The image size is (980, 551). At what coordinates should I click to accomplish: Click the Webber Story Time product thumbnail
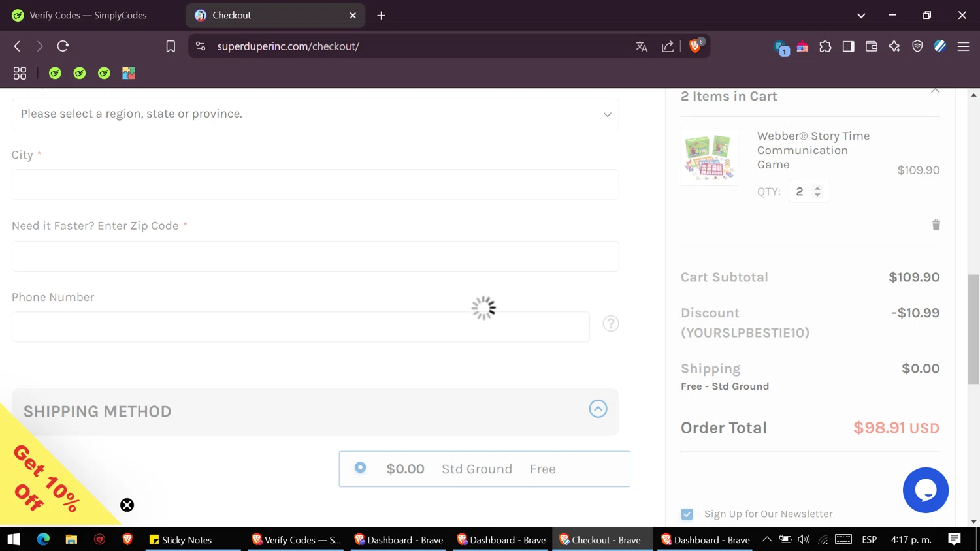(x=710, y=157)
